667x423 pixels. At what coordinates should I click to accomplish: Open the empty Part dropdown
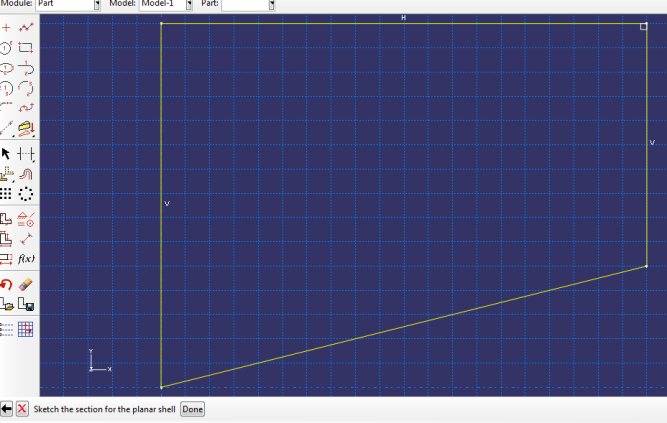pyautogui.click(x=248, y=4)
